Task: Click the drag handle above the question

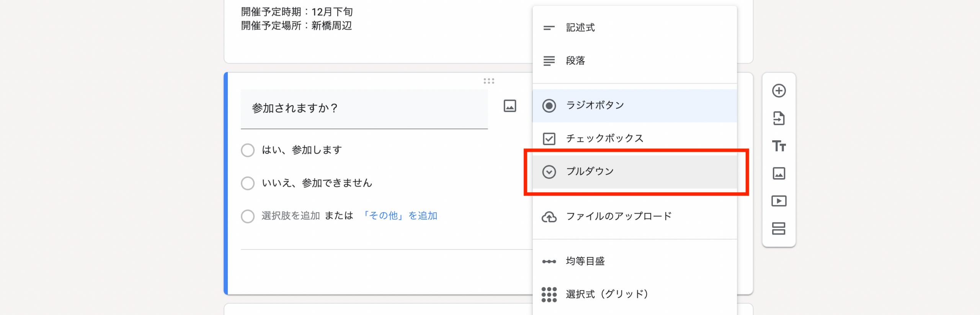Action: point(488,81)
